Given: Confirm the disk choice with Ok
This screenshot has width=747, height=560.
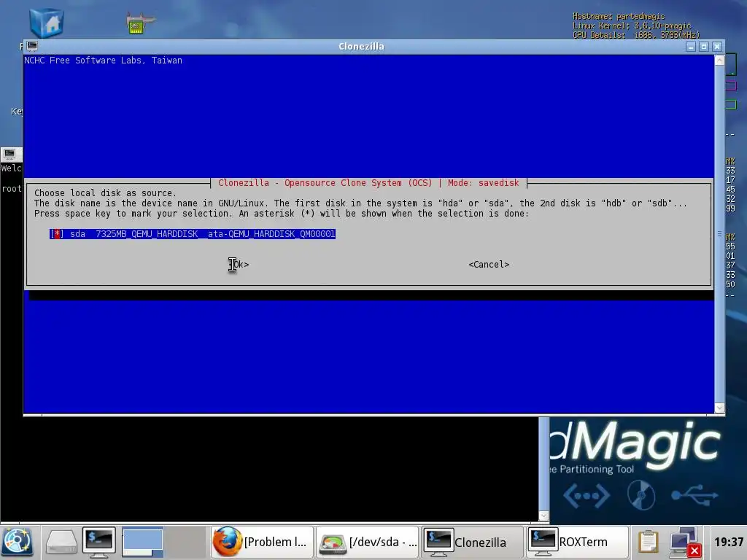Looking at the screenshot, I should [239, 264].
